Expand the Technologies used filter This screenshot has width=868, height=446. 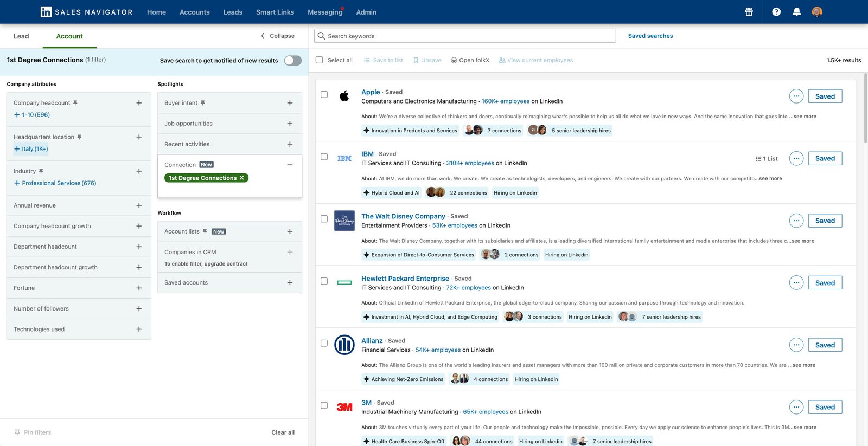click(x=79, y=329)
